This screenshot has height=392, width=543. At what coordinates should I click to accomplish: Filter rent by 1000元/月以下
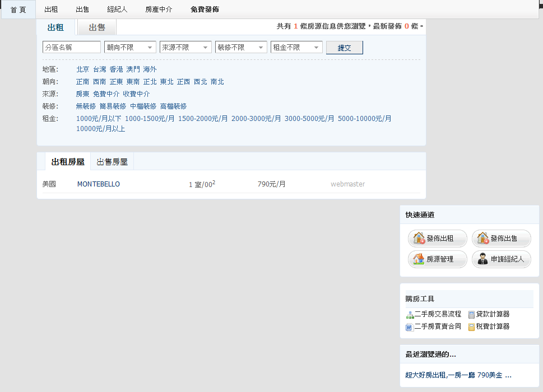click(99, 119)
